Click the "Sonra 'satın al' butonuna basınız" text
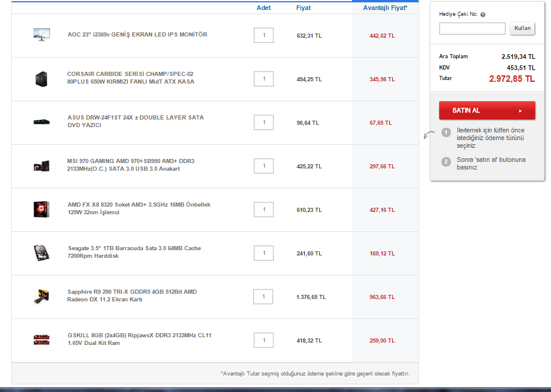This screenshot has height=392, width=551. pos(492,164)
